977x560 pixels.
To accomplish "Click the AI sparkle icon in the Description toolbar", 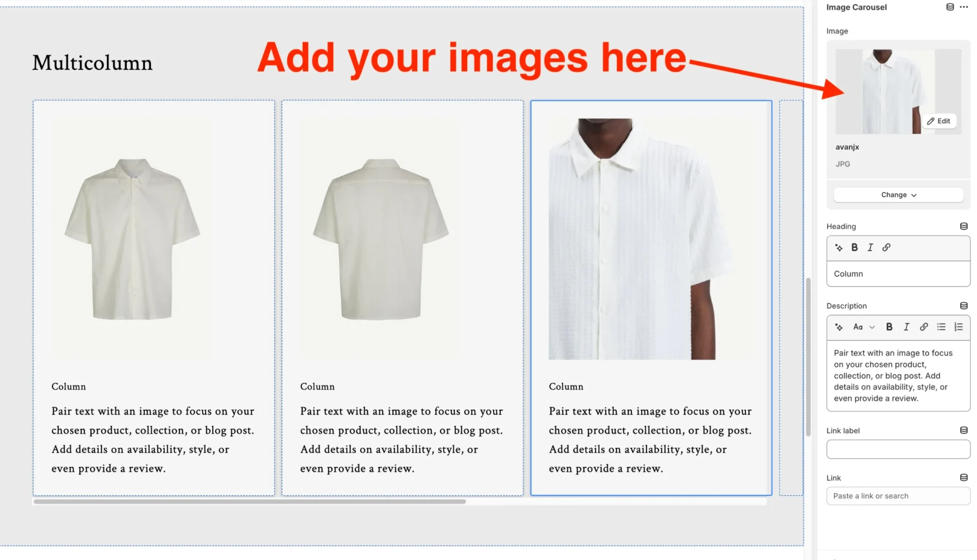I will [x=838, y=327].
